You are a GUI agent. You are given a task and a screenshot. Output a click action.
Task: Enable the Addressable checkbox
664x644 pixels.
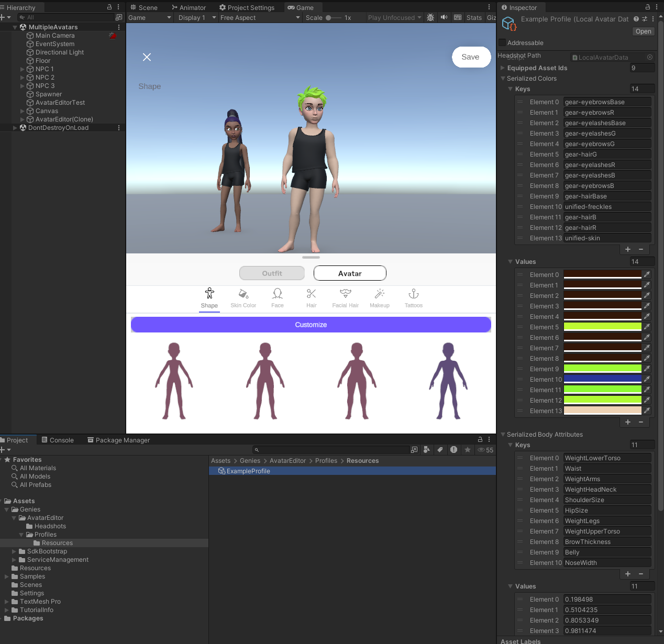(x=503, y=43)
